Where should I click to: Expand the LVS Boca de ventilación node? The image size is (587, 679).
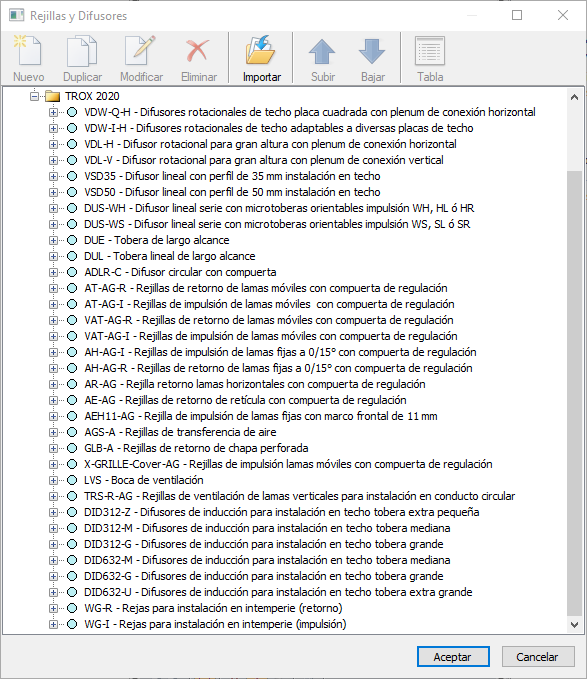pyautogui.click(x=53, y=480)
